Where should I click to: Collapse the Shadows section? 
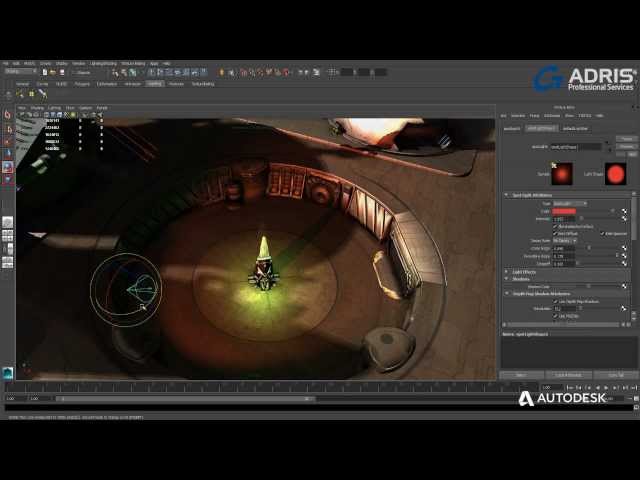tap(507, 279)
